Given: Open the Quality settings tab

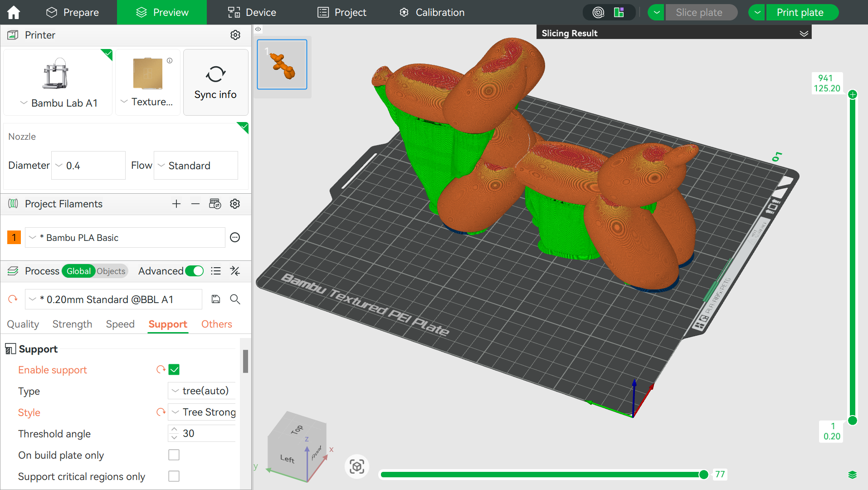Looking at the screenshot, I should click(x=23, y=324).
